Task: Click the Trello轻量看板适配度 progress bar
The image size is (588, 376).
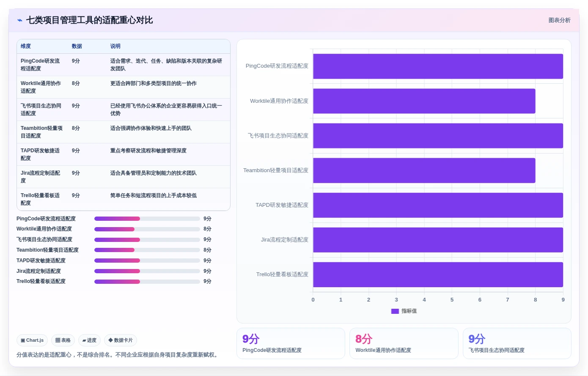Action: (x=147, y=281)
